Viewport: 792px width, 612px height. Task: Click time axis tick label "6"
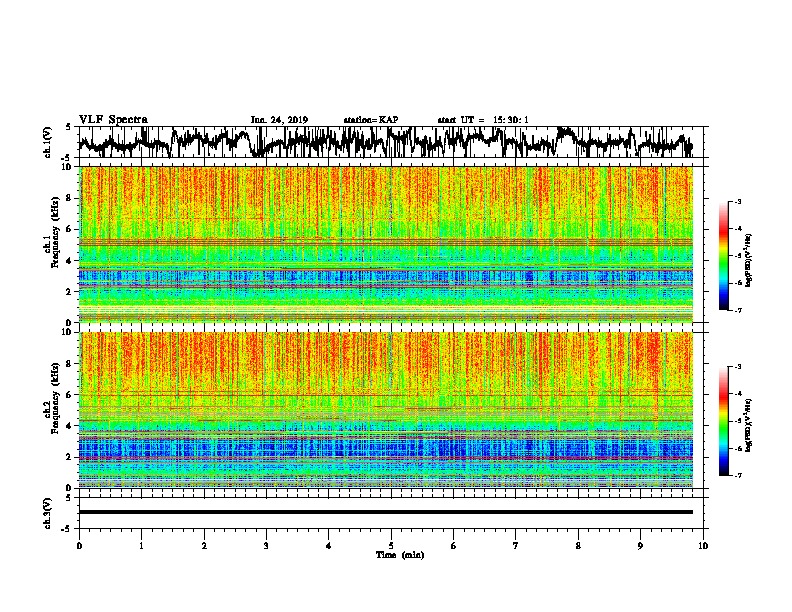point(453,546)
